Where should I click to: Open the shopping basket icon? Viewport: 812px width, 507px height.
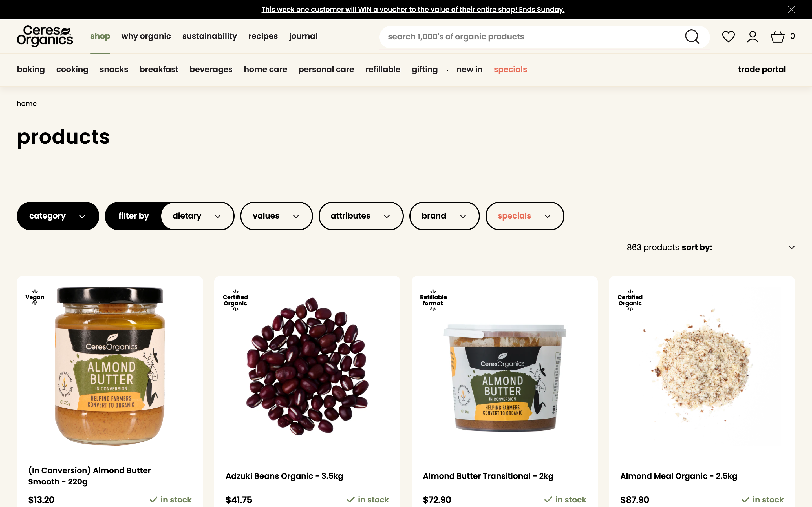point(777,37)
